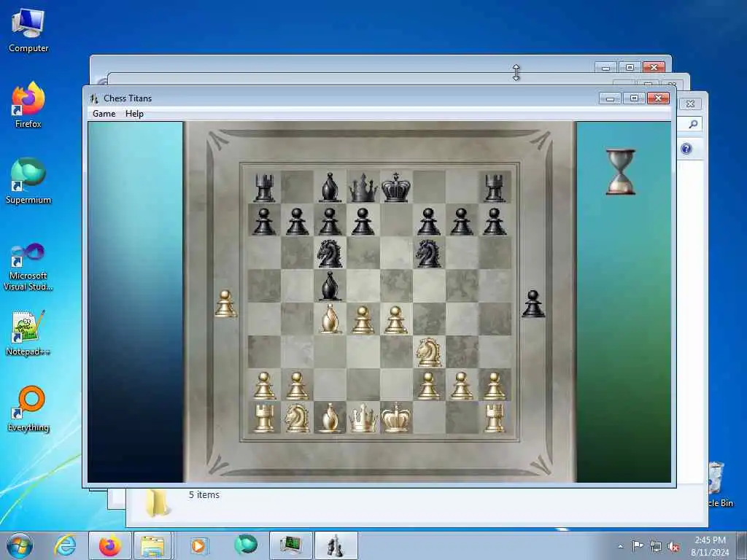Viewport: 747px width, 560px height.
Task: Select the white pawn on e4
Action: point(395,320)
